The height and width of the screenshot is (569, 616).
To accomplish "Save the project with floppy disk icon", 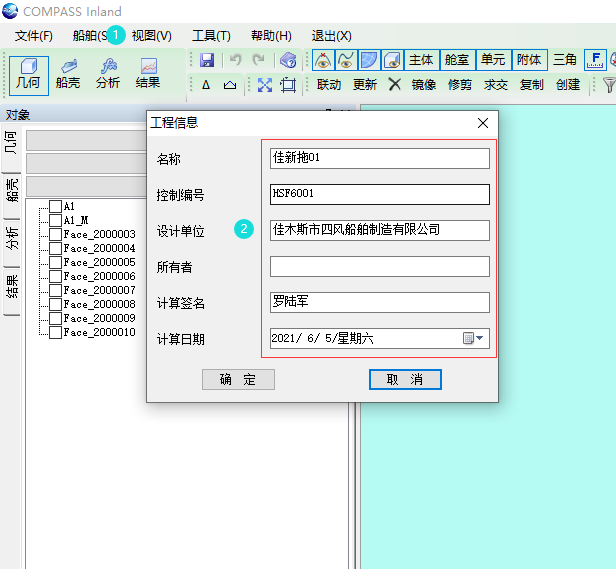I will [x=207, y=60].
